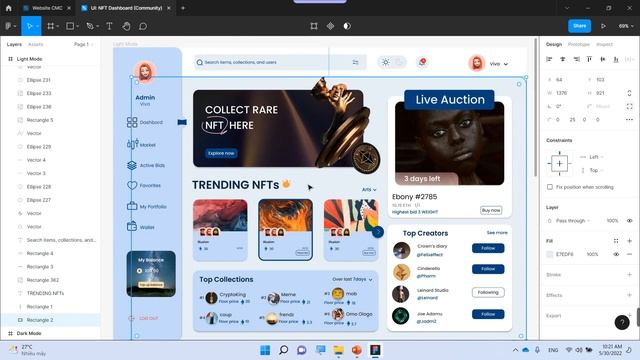
Task: Add a new file tab with plus
Action: pos(183,8)
